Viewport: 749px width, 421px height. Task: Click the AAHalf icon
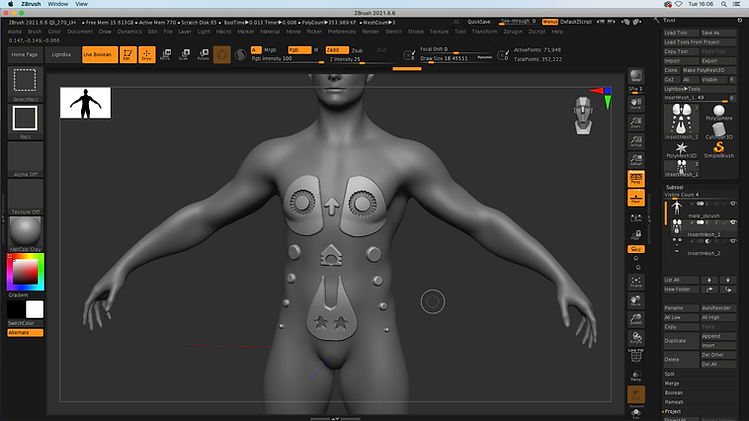coord(636,160)
